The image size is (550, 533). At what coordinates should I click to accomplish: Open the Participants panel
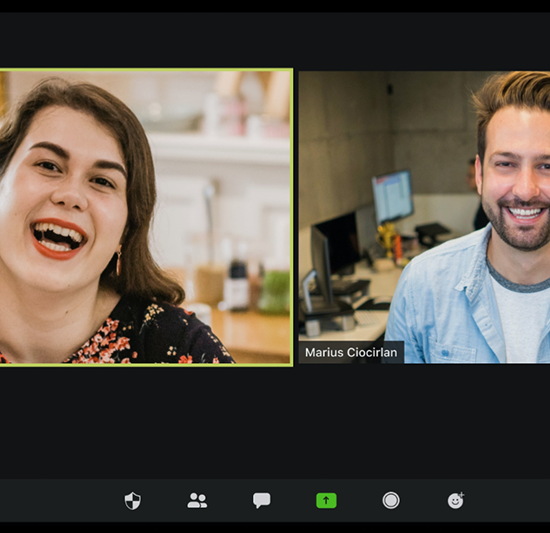click(x=197, y=500)
